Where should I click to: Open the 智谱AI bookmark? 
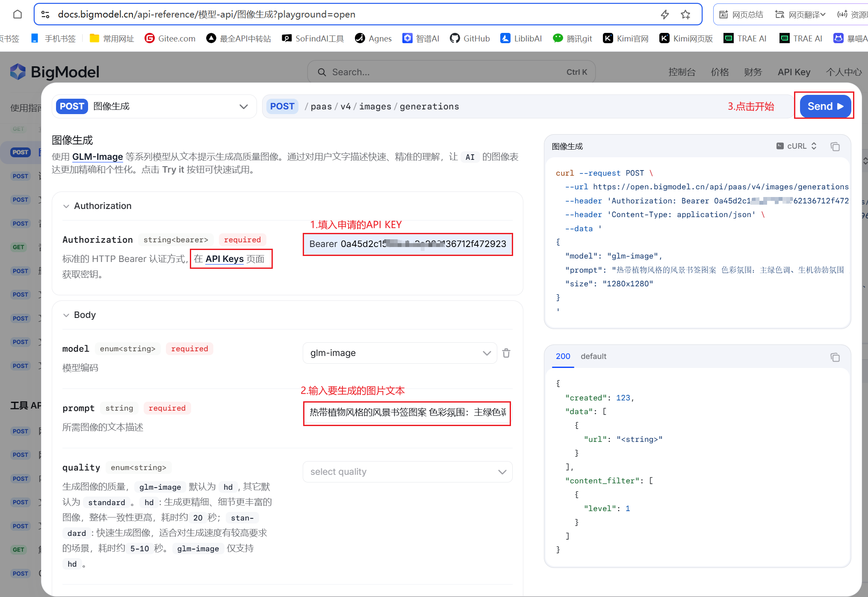tap(421, 38)
